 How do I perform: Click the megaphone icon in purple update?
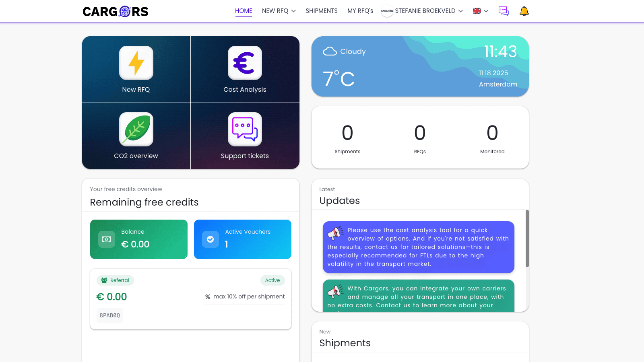click(335, 232)
